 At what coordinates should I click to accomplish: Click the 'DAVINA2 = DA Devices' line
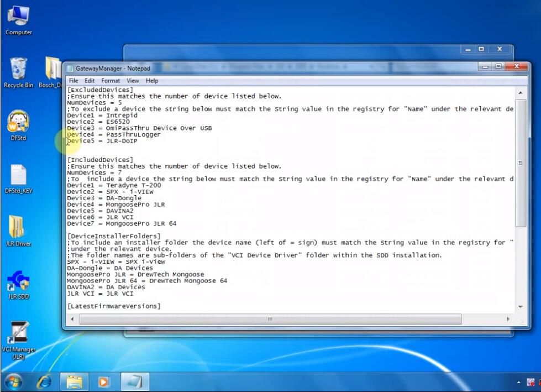(106, 287)
